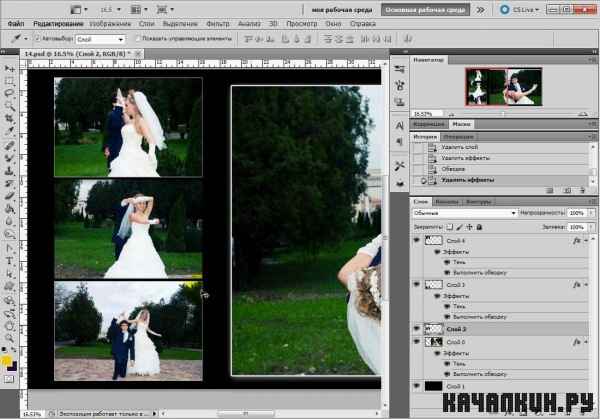
Task: Hide layer Слой 3 with its eye icon
Action: pos(417,284)
